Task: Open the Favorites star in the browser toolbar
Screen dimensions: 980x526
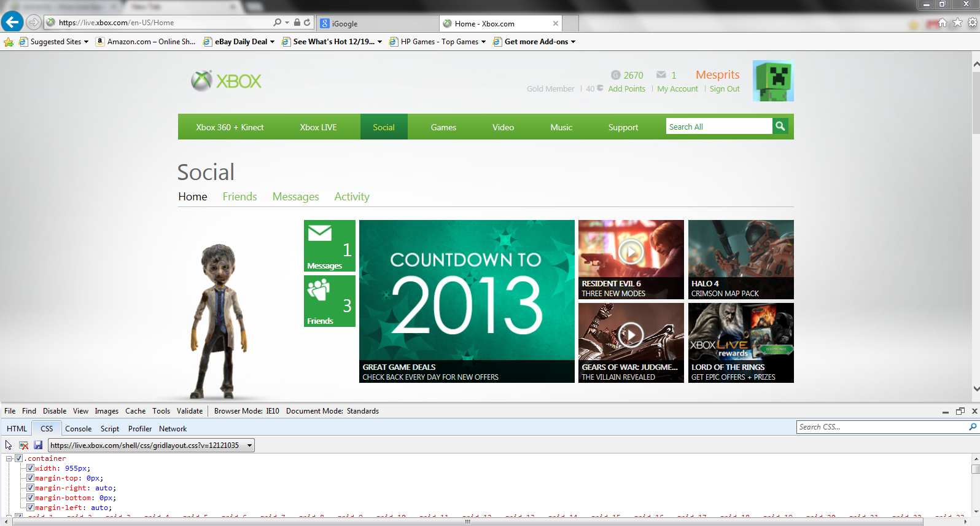Action: pos(957,23)
